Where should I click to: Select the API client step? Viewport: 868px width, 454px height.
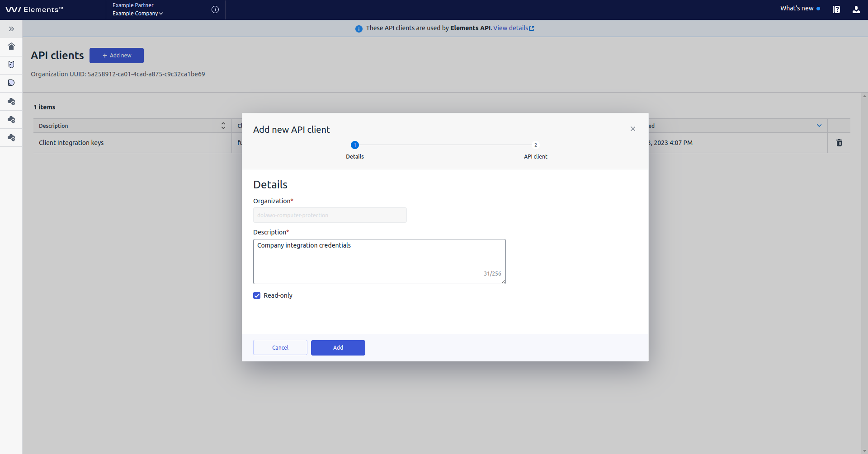pos(535,149)
